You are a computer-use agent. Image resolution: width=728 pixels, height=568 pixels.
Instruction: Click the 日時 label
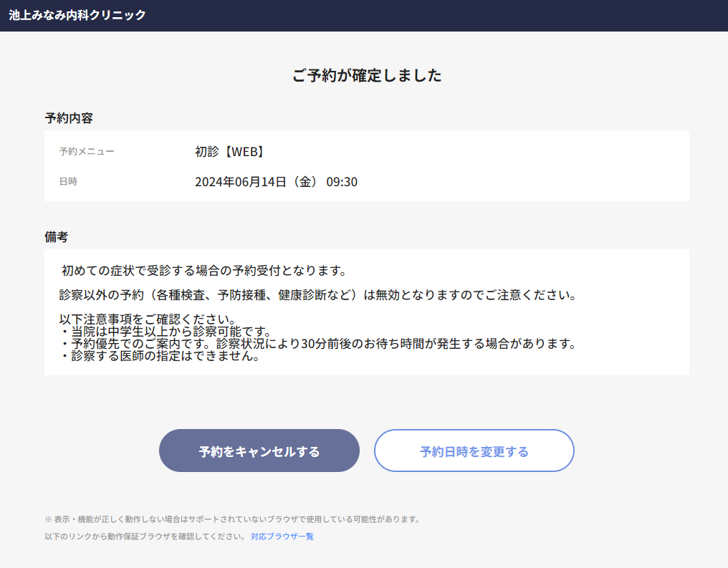68,181
